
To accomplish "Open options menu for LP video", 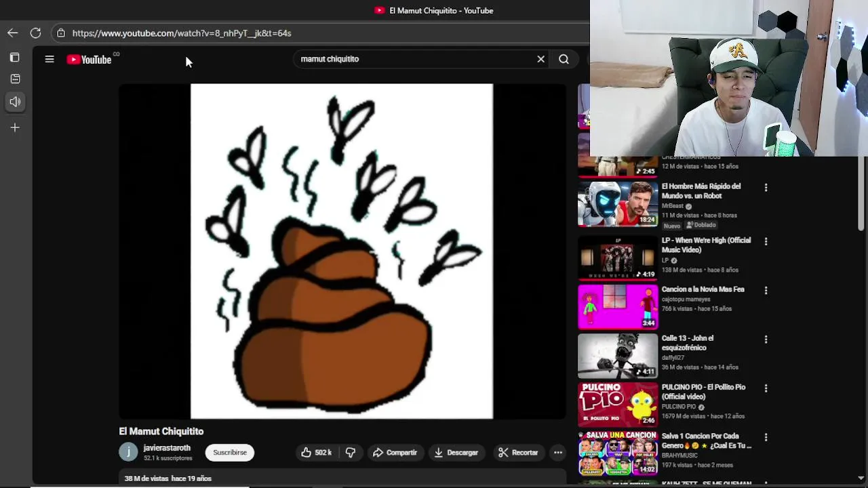I will pos(766,241).
